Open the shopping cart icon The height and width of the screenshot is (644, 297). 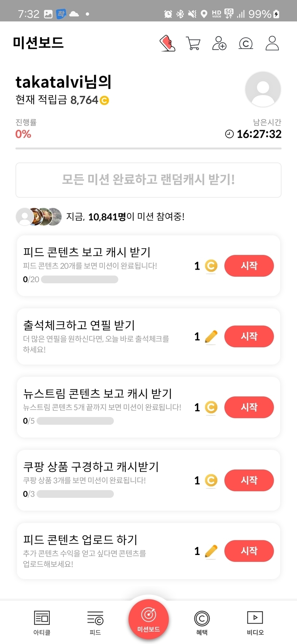tap(193, 43)
